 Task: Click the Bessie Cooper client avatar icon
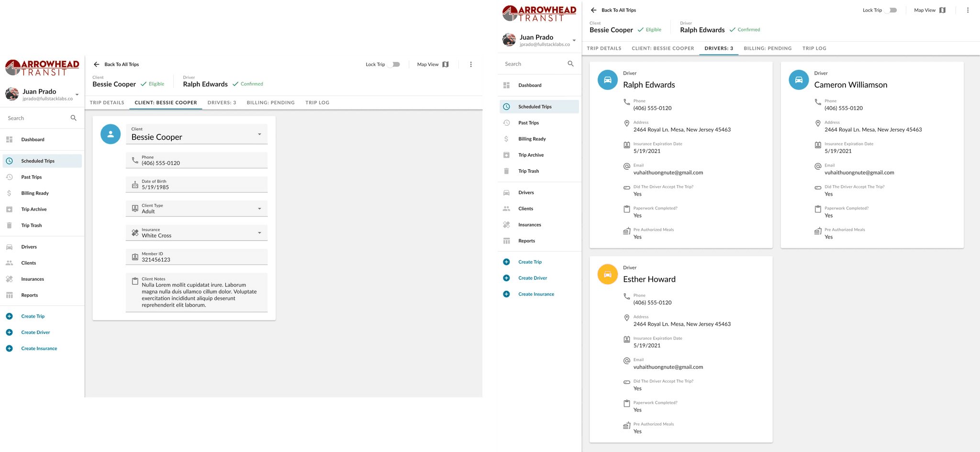pos(111,134)
